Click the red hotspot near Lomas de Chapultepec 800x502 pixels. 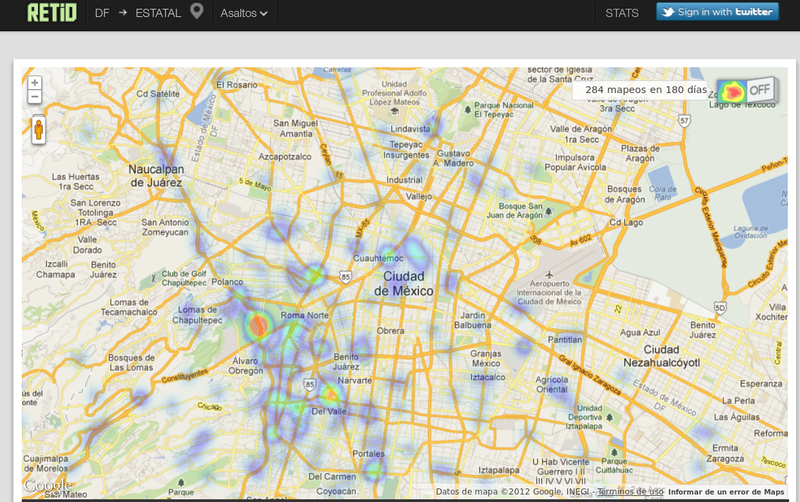point(258,325)
